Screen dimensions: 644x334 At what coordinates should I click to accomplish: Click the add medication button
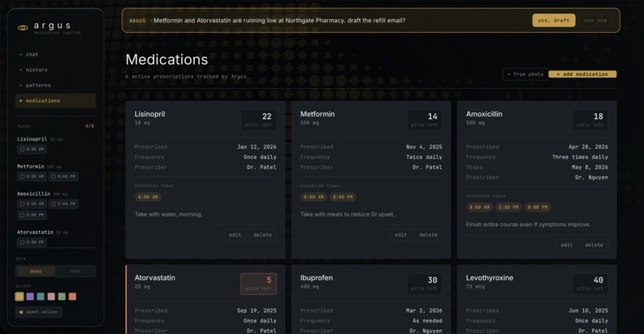coord(582,74)
